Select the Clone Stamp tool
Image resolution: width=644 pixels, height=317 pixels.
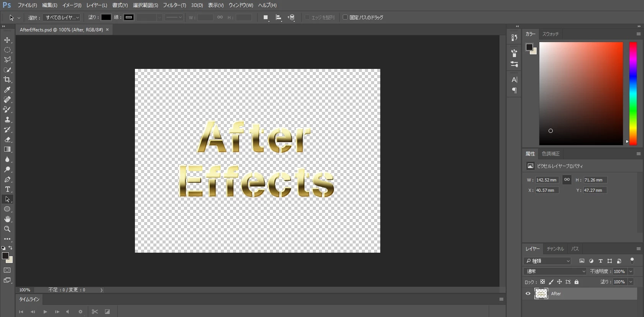(x=7, y=119)
